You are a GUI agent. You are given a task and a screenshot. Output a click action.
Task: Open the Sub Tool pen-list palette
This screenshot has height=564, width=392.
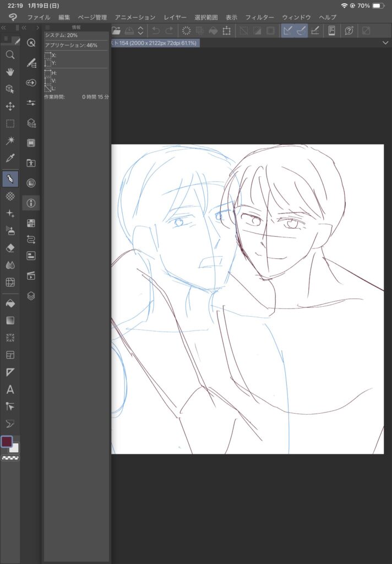pos(31,63)
